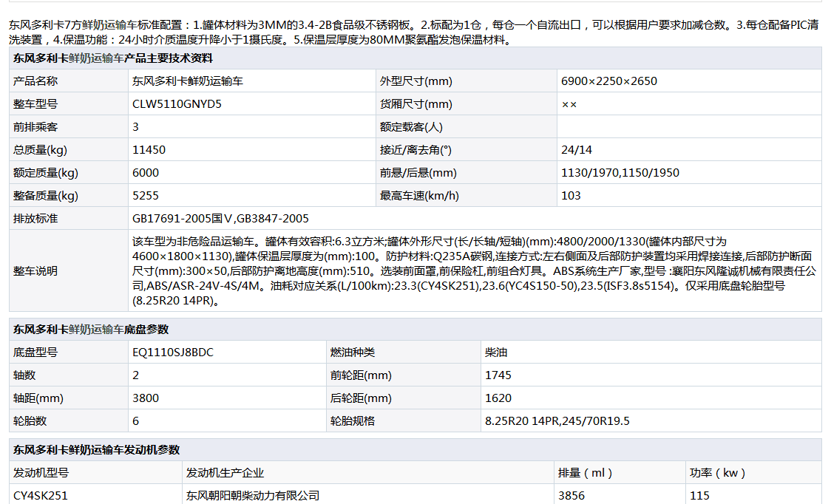
Task: Click the 排放标准 label
Action: (35, 218)
